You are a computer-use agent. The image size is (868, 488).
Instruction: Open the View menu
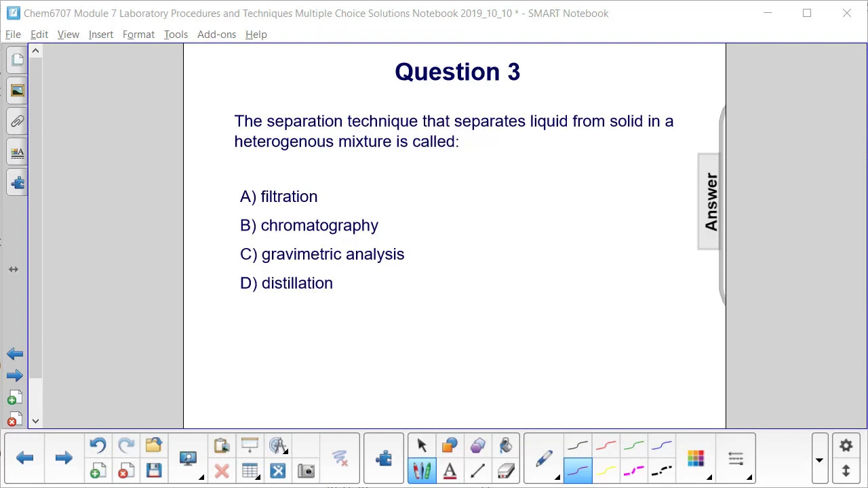[x=68, y=34]
